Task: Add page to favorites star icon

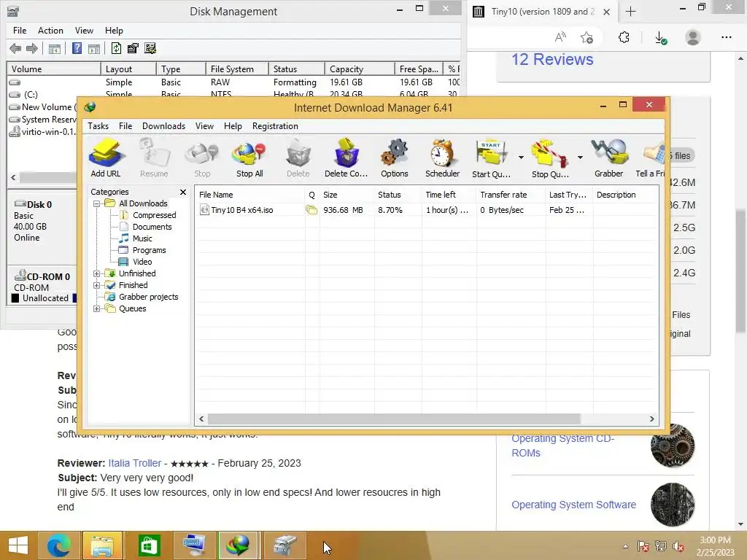Action: tap(587, 37)
